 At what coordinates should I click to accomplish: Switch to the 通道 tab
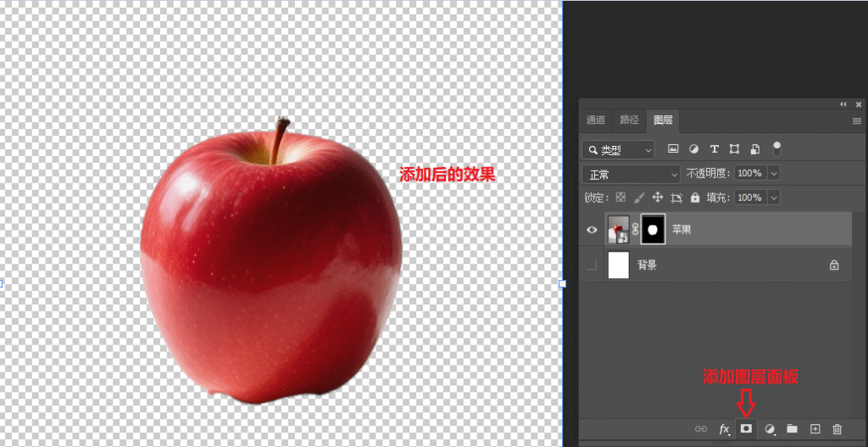[596, 120]
